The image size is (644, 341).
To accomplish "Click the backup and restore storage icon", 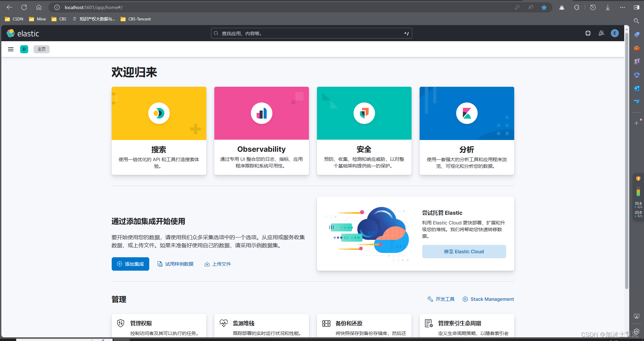I will pyautogui.click(x=326, y=323).
